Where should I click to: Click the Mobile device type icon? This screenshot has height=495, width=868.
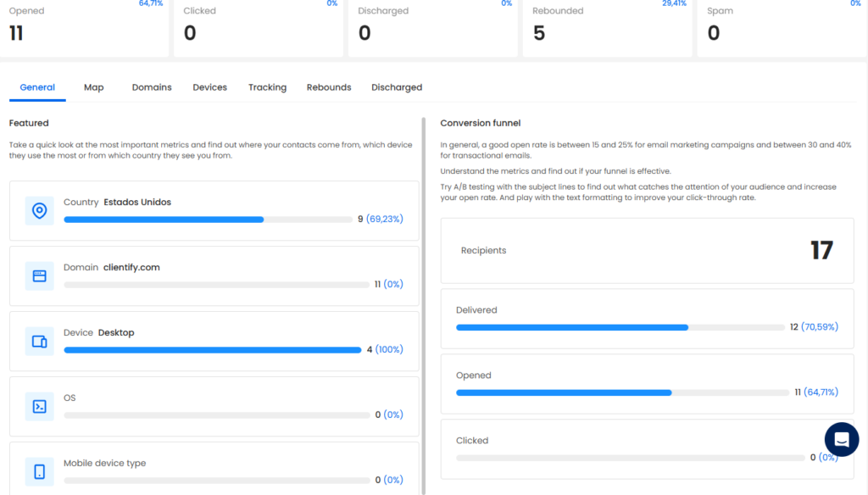tap(39, 472)
